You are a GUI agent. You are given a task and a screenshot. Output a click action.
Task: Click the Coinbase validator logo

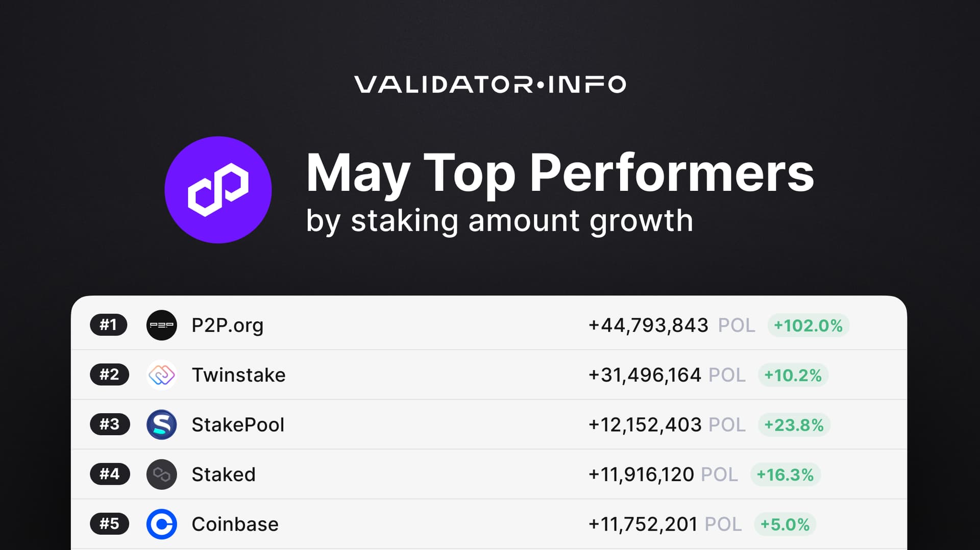coord(162,524)
